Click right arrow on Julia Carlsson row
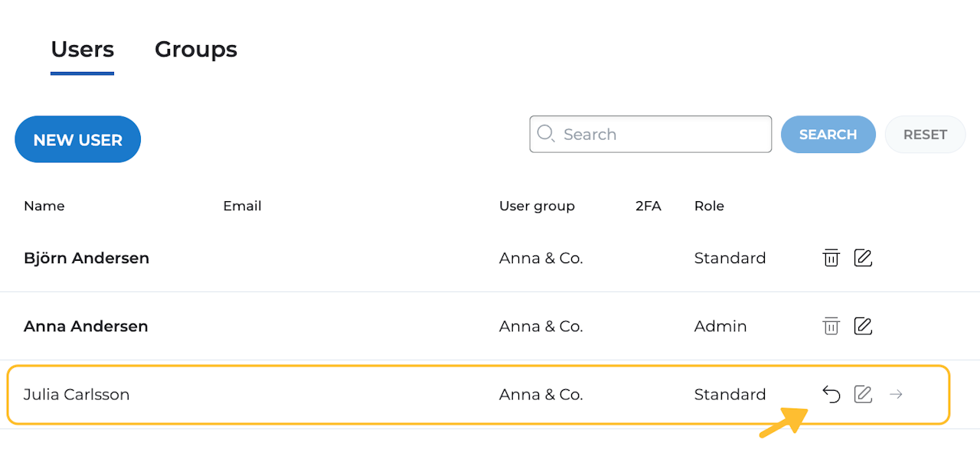980x449 pixels. click(896, 394)
